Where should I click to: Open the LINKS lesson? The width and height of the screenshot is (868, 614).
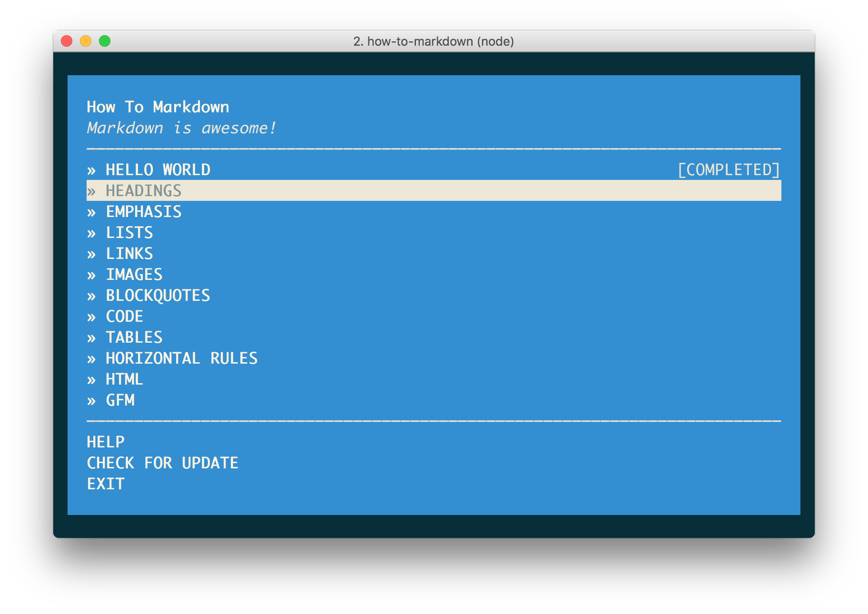129,254
